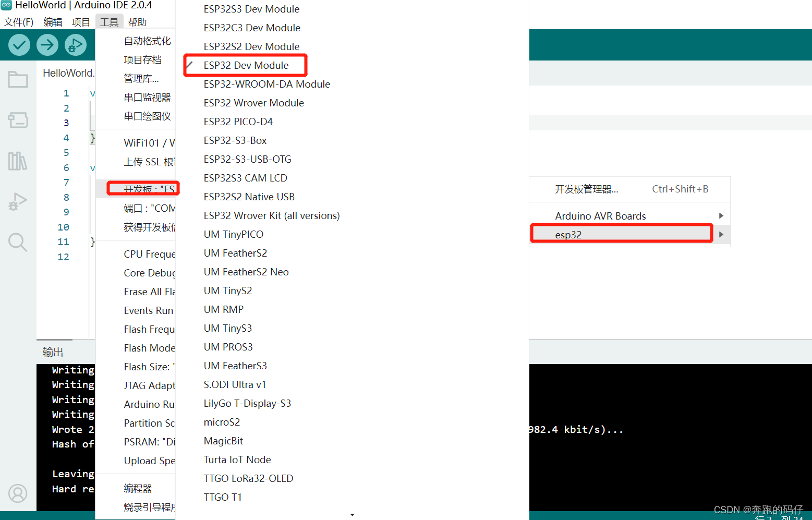Expand Core Debug Level submenu entry
This screenshot has height=520, width=812.
[136, 273]
